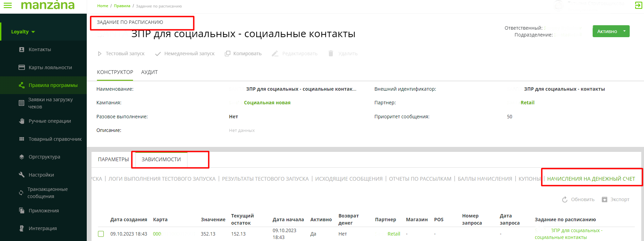
Task: Select the ЗАВИСИМОСТИ tab
Action: pos(161,160)
